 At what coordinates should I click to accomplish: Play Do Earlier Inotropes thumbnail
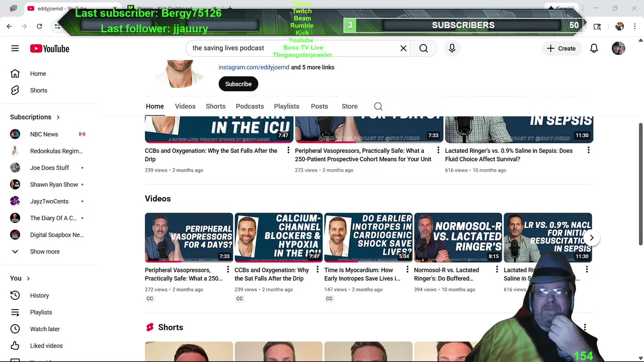tap(368, 237)
